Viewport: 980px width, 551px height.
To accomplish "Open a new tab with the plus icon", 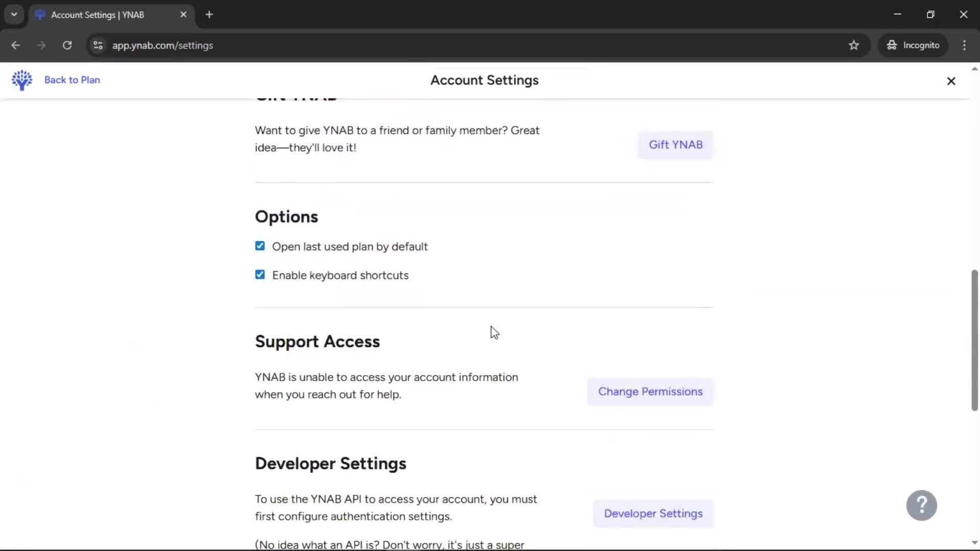I will 209,15.
